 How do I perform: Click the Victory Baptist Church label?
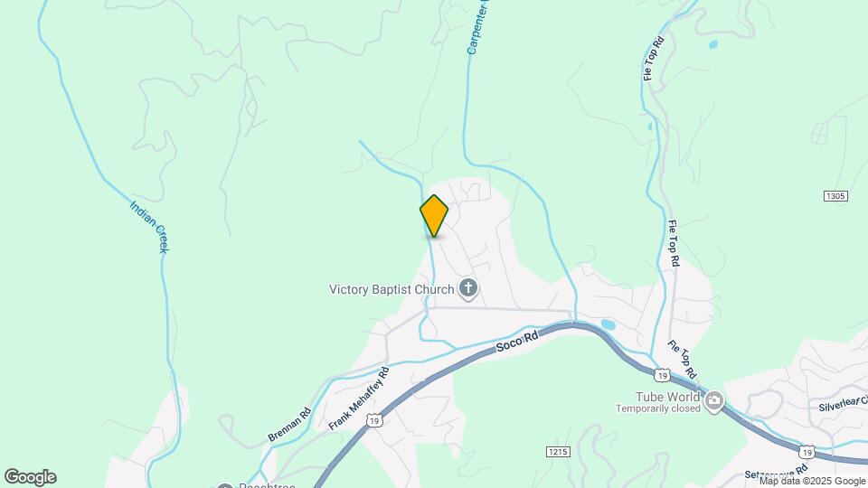point(392,289)
